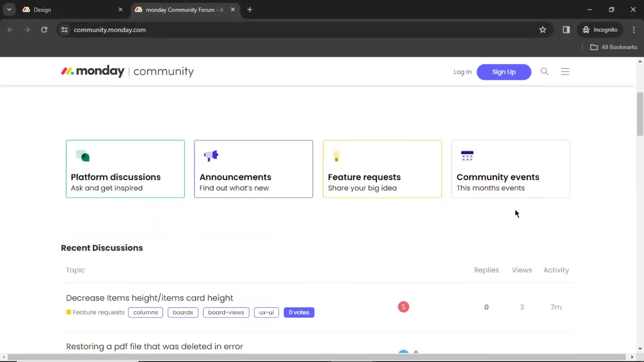The image size is (644, 362).
Task: Click the Sign Up button
Action: pos(504,72)
